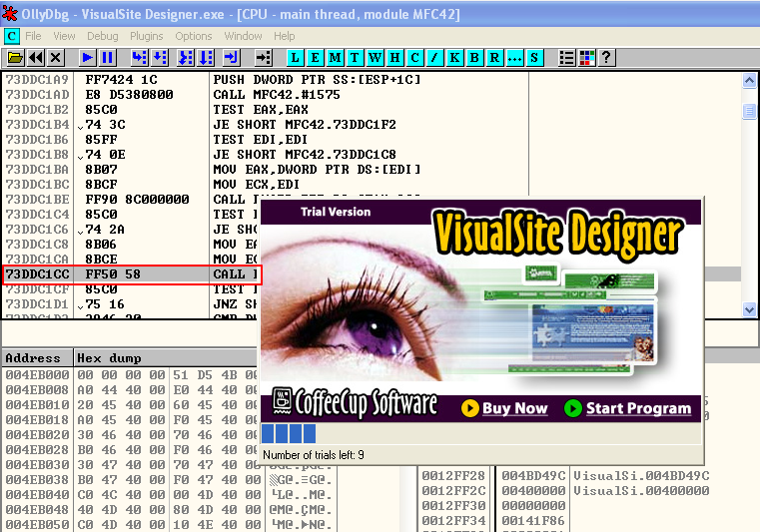The height and width of the screenshot is (532, 760).
Task: Show Breakpoints (B) window
Action: pyautogui.click(x=474, y=58)
